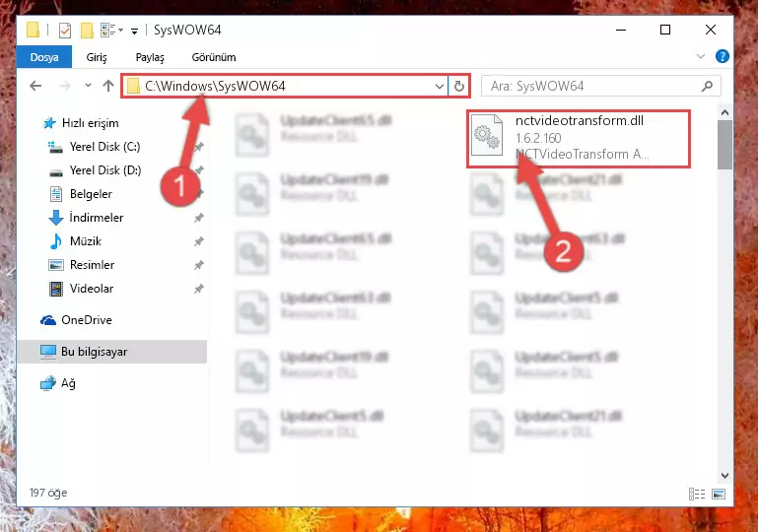Open recent locations dropdown chevron
This screenshot has height=532, width=758.
[x=88, y=86]
